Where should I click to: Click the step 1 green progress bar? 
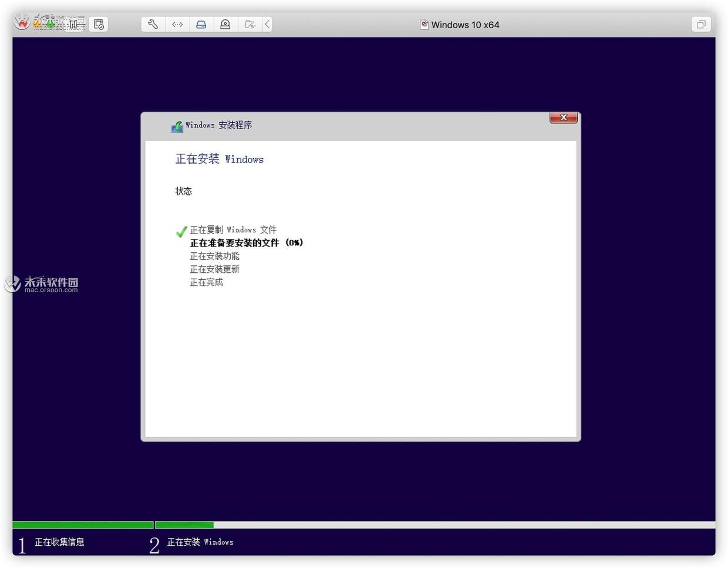point(83,525)
